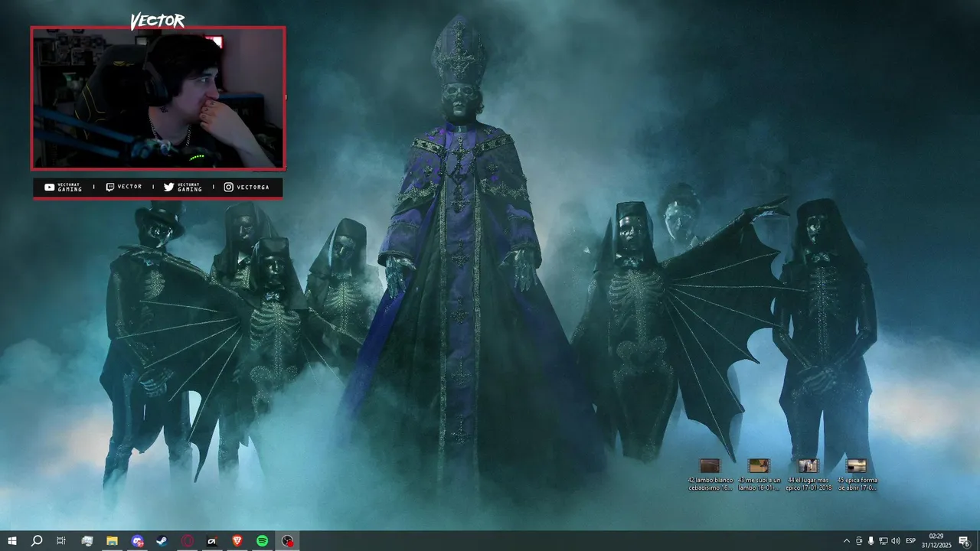This screenshot has width=980, height=551.
Task: Change ESP input language indicator
Action: click(911, 541)
